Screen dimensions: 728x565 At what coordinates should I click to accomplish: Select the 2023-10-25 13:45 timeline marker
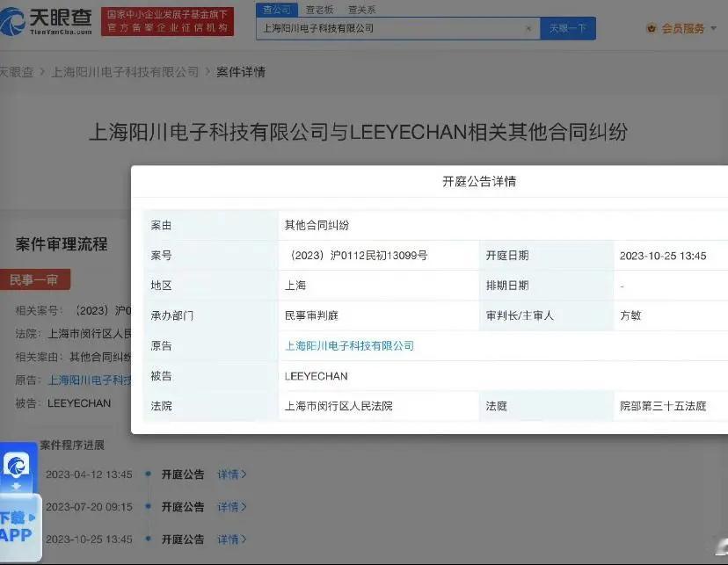[x=148, y=539]
